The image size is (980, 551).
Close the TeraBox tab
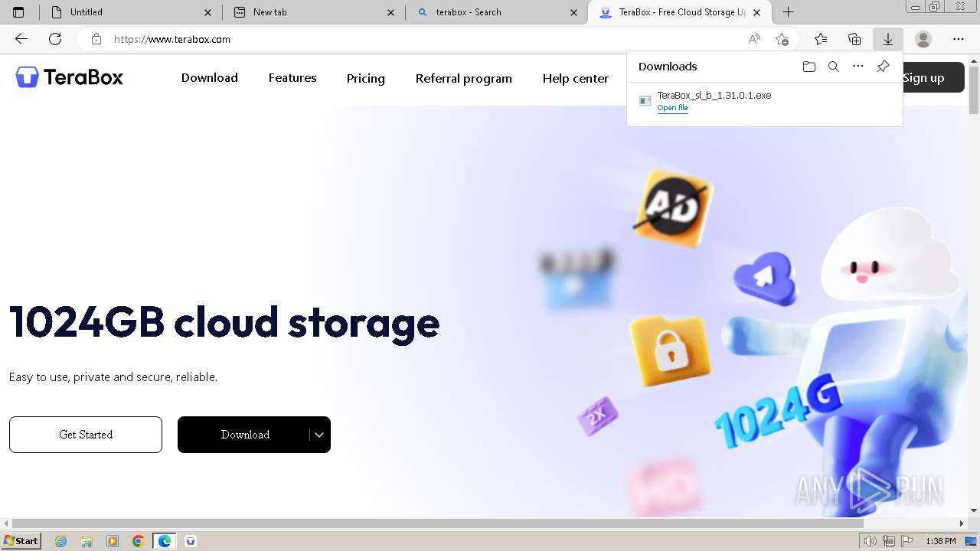(x=757, y=12)
